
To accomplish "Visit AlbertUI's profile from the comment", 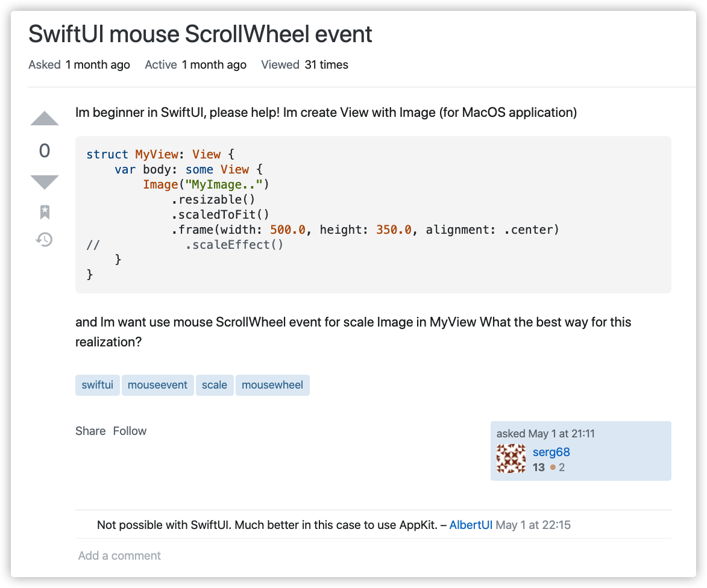I will point(471,525).
